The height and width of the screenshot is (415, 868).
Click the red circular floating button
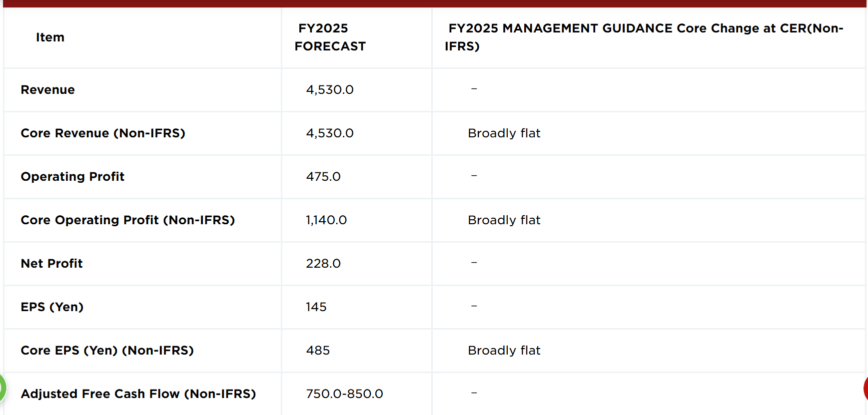pyautogui.click(x=866, y=388)
